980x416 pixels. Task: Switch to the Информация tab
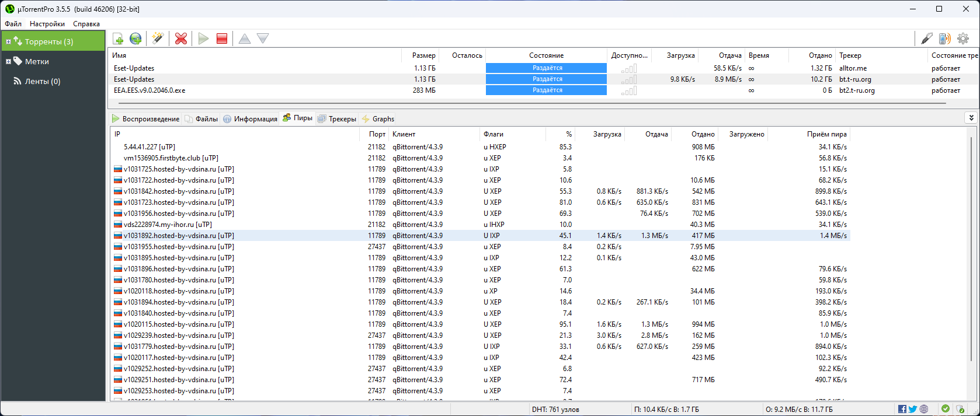click(251, 118)
